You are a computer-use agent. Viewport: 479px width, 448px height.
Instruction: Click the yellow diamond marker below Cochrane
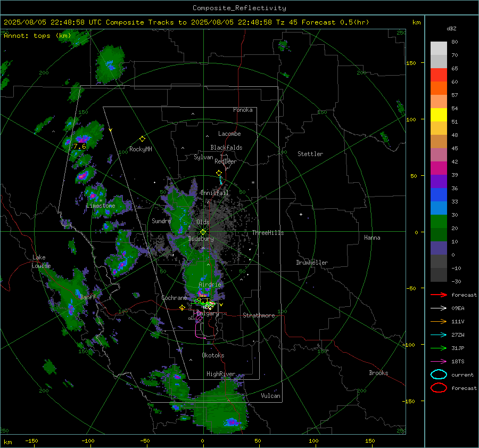coord(183,308)
